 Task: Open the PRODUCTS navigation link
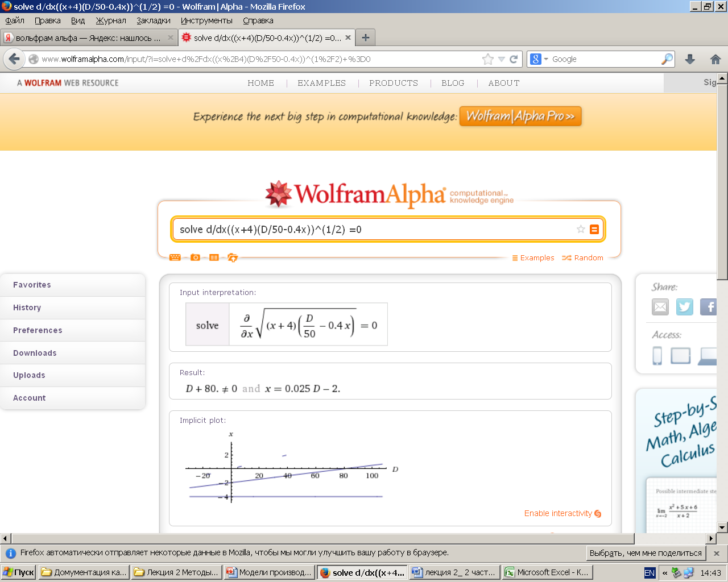tap(394, 83)
